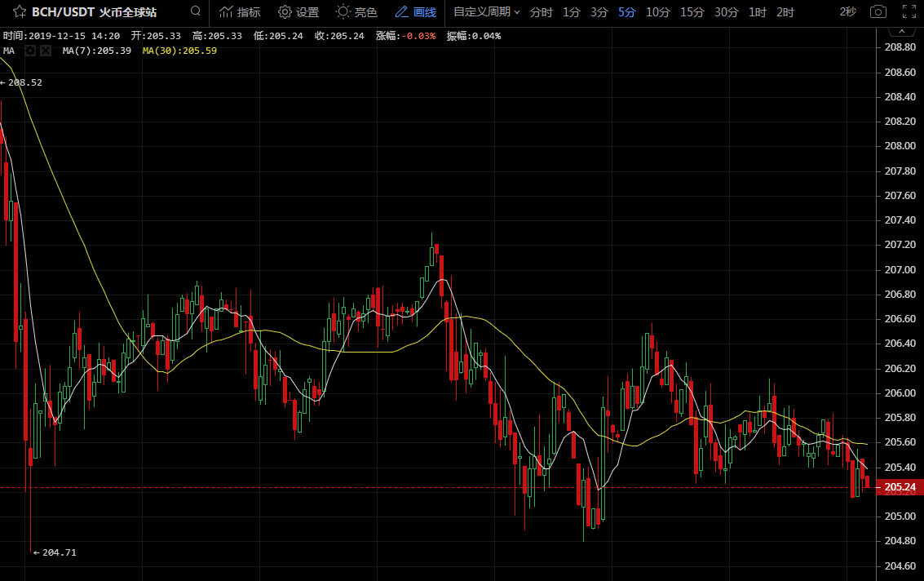Image resolution: width=924 pixels, height=581 pixels.
Task: Select the 30分 period tab
Action: (727, 11)
